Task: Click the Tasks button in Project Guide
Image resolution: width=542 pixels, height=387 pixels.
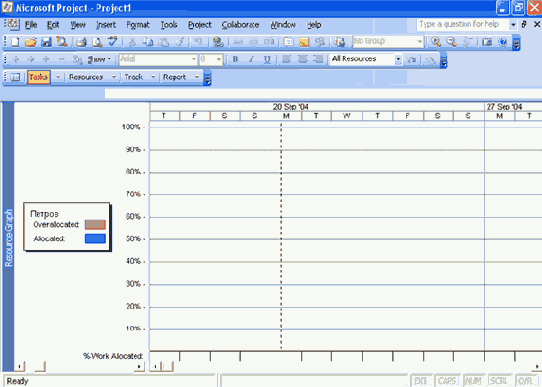Action: (x=39, y=77)
